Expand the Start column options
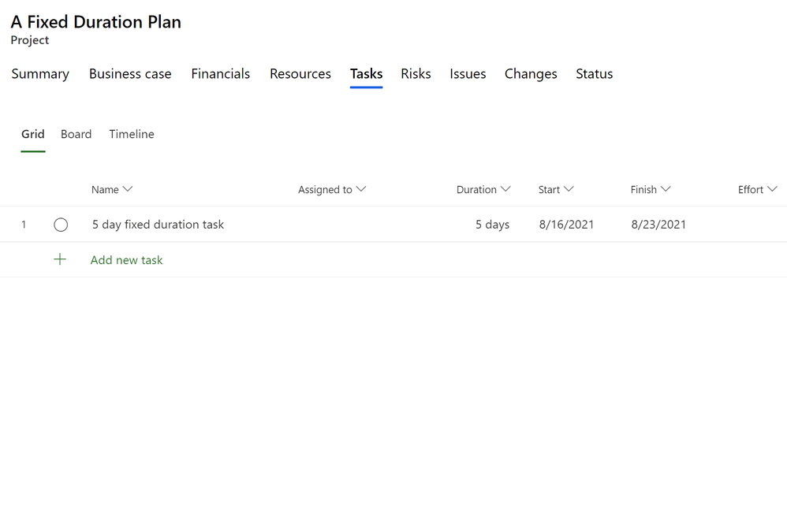This screenshot has height=532, width=787. 569,189
